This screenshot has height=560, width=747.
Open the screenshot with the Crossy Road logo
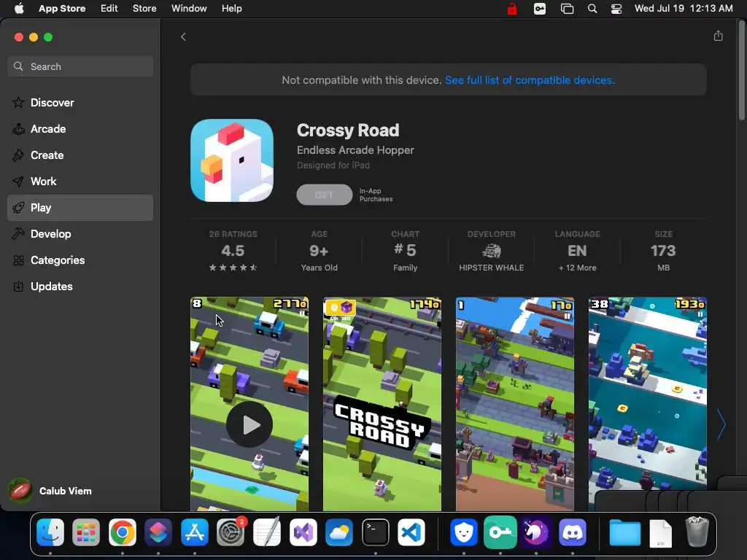pyautogui.click(x=382, y=404)
